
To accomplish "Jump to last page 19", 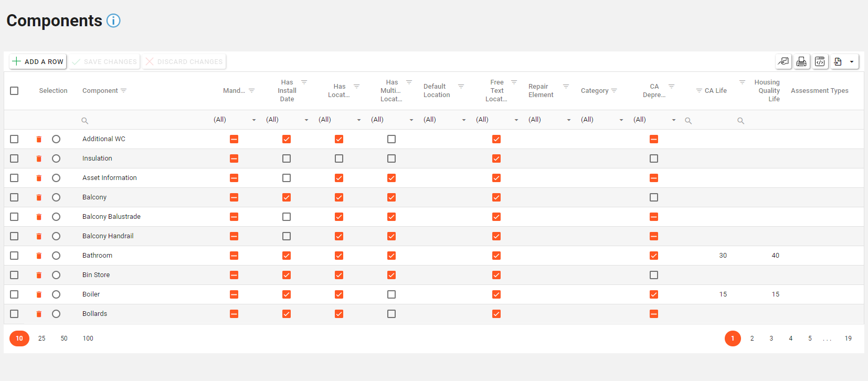I will pyautogui.click(x=848, y=338).
